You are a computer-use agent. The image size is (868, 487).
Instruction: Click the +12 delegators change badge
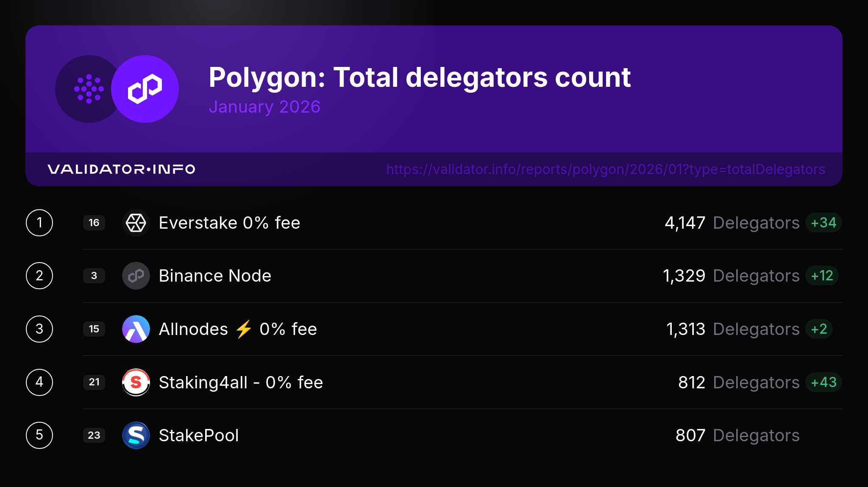[822, 276]
